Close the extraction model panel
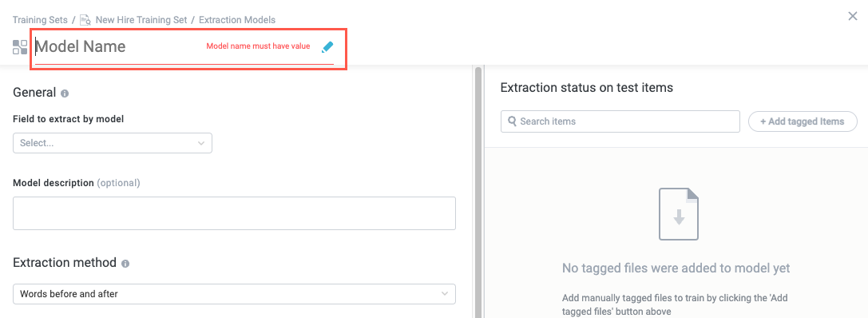Viewport: 868px width, 318px height. (x=853, y=16)
